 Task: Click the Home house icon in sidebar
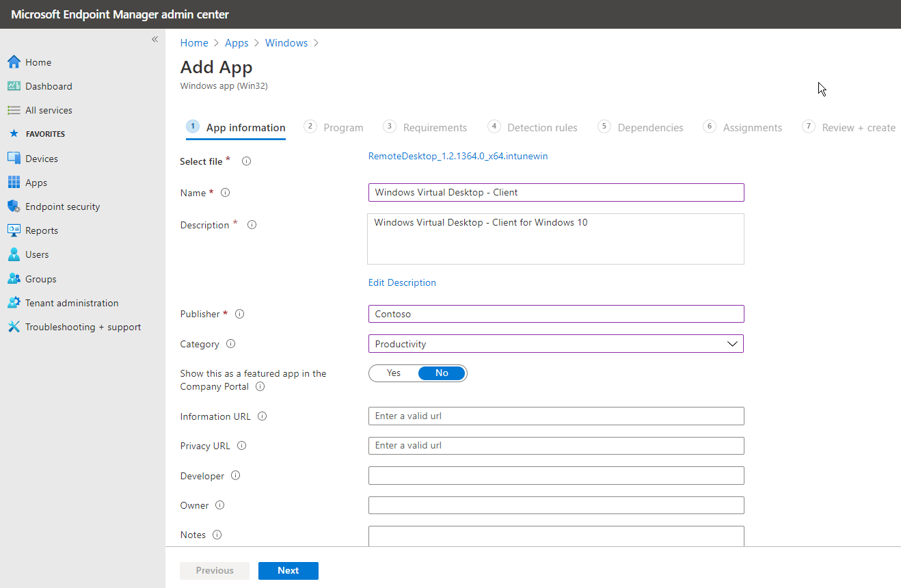14,62
